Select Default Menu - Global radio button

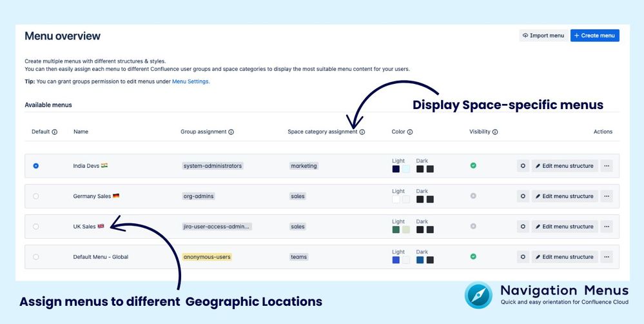pos(35,257)
